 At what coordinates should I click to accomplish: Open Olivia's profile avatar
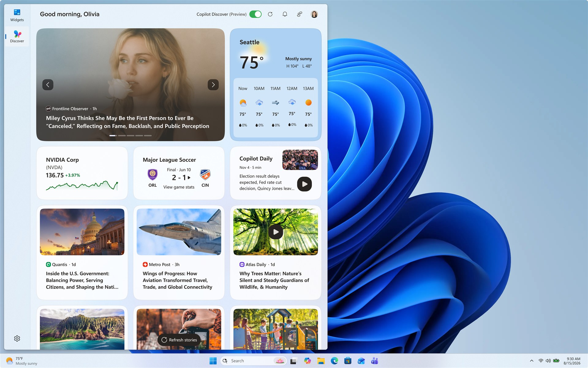point(314,14)
